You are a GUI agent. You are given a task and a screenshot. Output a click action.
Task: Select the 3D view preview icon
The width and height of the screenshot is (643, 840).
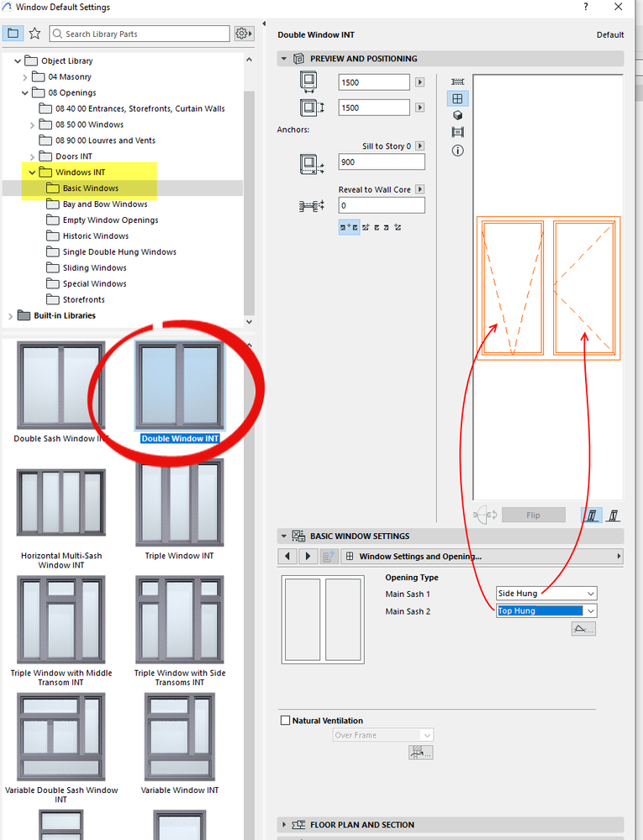pyautogui.click(x=458, y=115)
